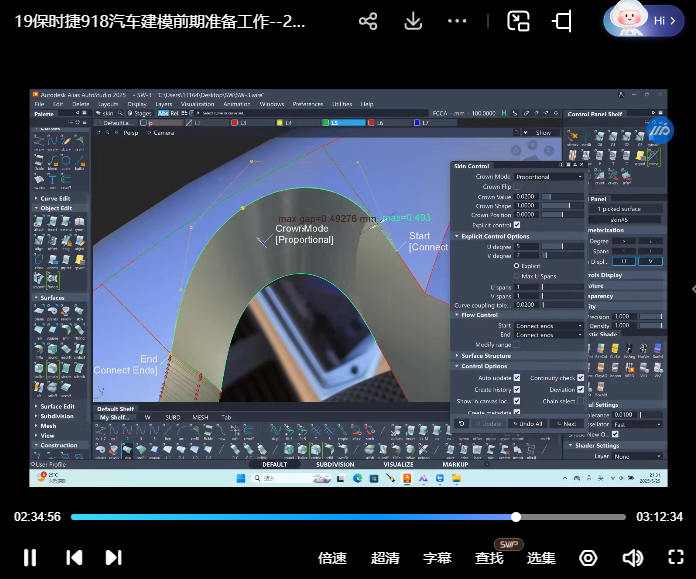Image resolution: width=696 pixels, height=579 pixels.
Task: Skip to the next video
Action: (x=114, y=558)
